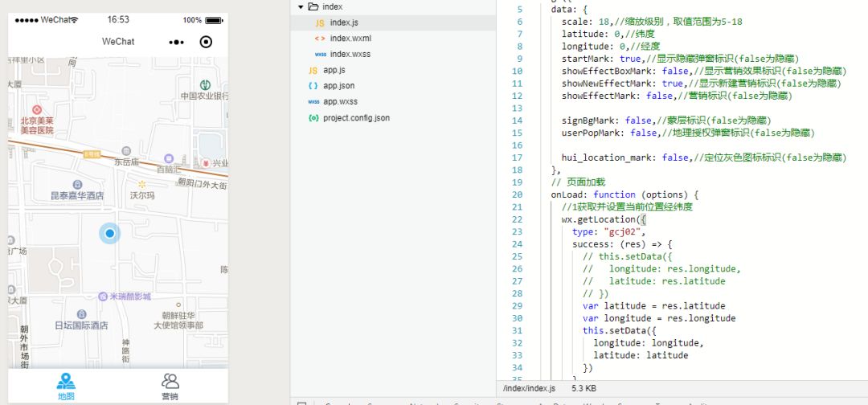Open app.js in the file tree

click(x=334, y=70)
